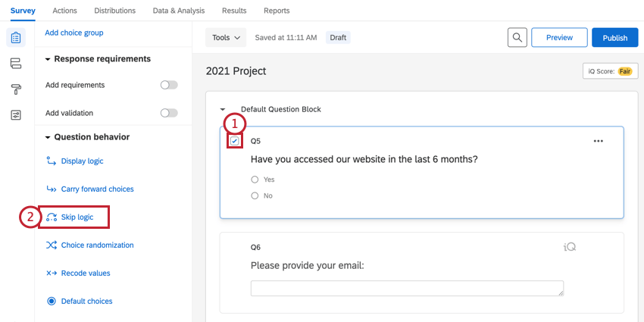Click the iQ icon on Q6
Image resolution: width=644 pixels, height=322 pixels.
click(570, 247)
